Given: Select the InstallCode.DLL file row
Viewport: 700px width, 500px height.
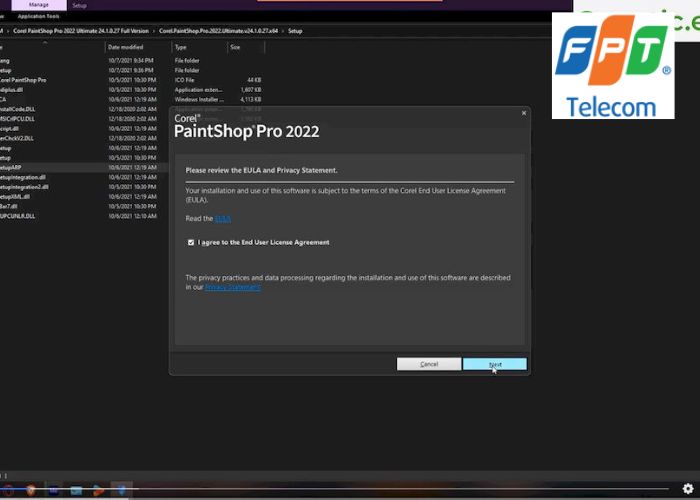Looking at the screenshot, I should pyautogui.click(x=17, y=109).
